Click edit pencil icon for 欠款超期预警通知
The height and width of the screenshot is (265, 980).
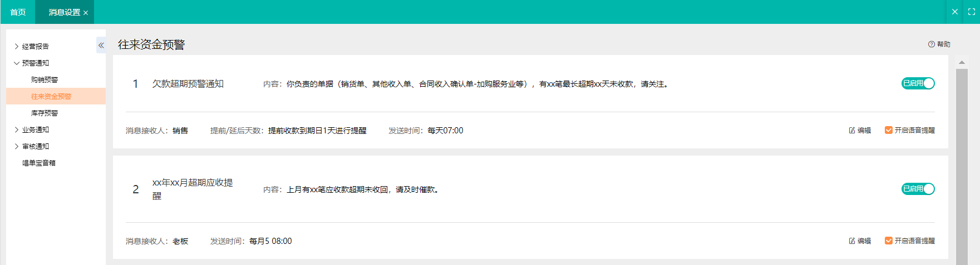pyautogui.click(x=851, y=131)
